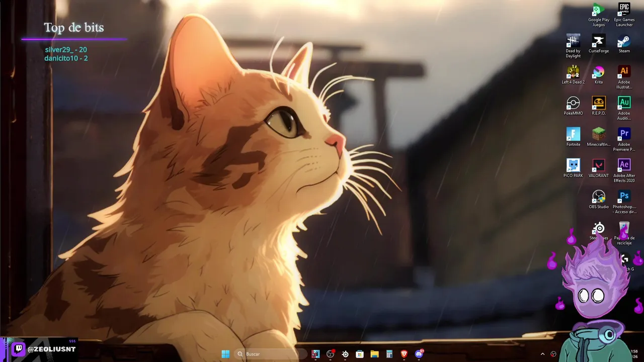Select the R.E.P.O. game icon
This screenshot has width=644, height=362.
598,106
